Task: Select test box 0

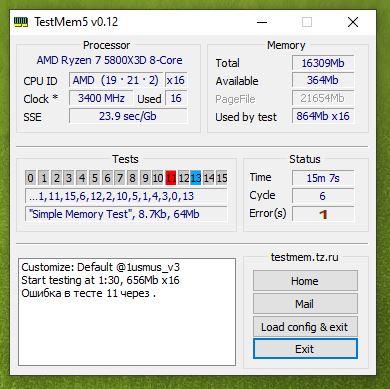Action: tap(30, 178)
